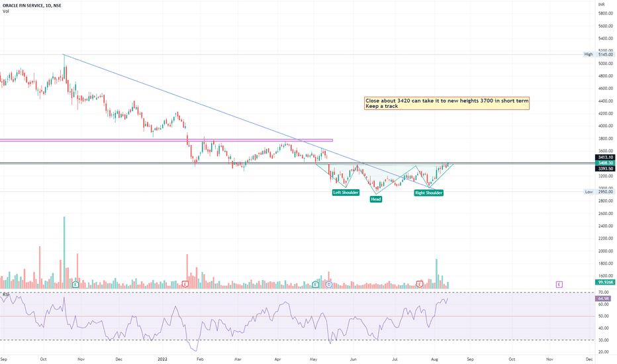Click the 30.00 RSI axis label
This screenshot has height=364, width=617.
tap(603, 340)
